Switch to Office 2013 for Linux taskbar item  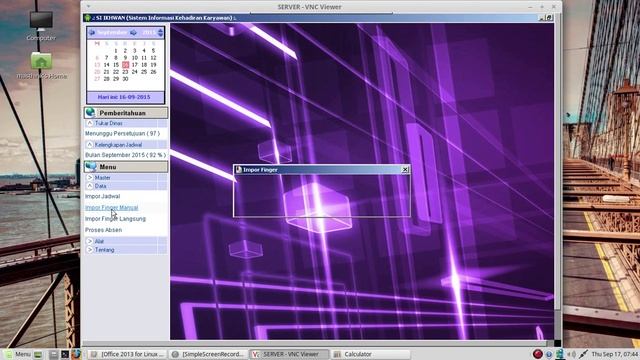tap(127, 354)
